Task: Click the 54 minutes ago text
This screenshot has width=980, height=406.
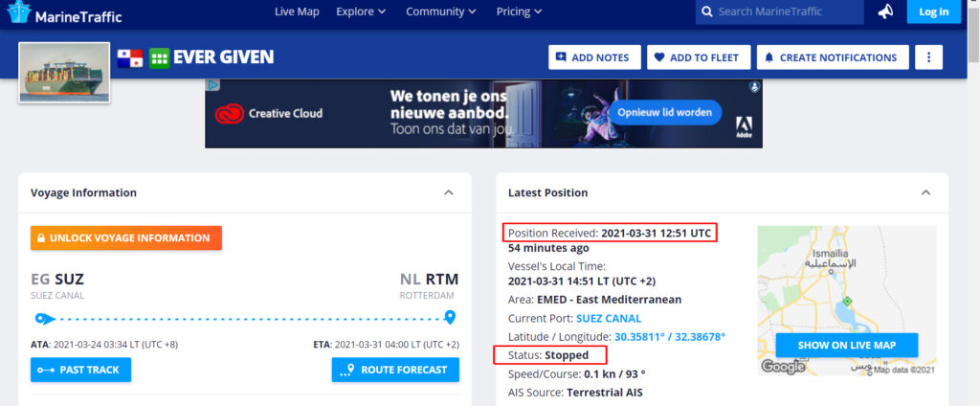Action: tap(548, 248)
